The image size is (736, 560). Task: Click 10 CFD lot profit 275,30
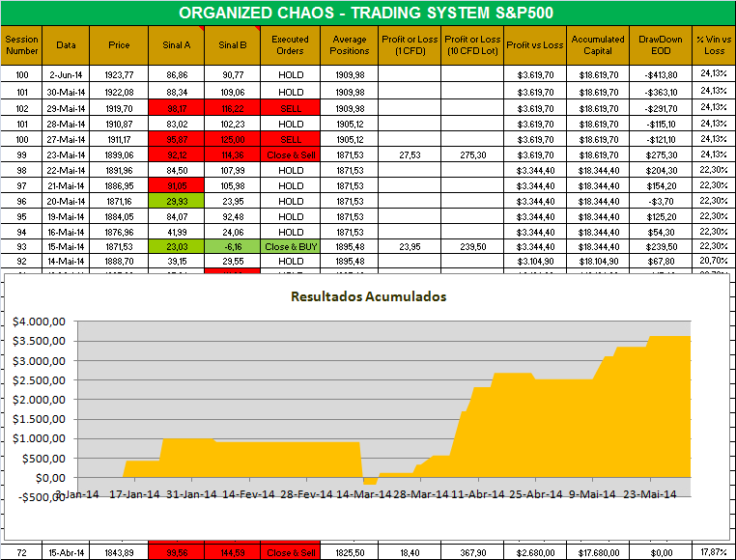click(472, 154)
